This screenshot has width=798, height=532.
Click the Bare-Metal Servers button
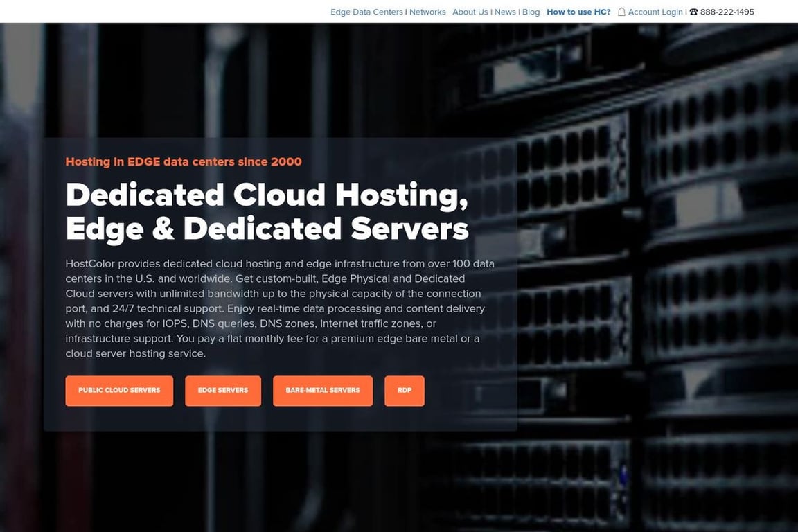pyautogui.click(x=323, y=391)
